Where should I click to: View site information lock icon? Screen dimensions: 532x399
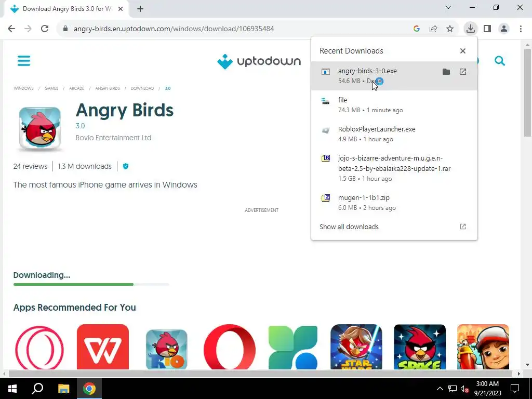(x=65, y=29)
